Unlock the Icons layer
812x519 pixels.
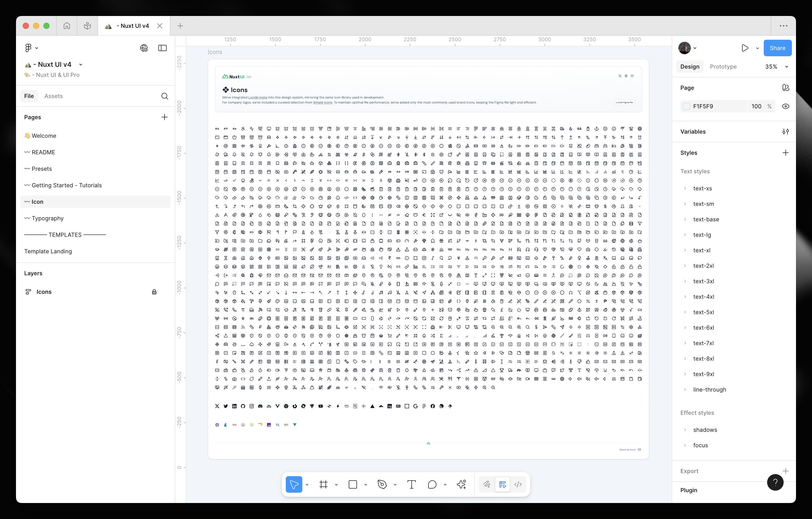point(154,292)
